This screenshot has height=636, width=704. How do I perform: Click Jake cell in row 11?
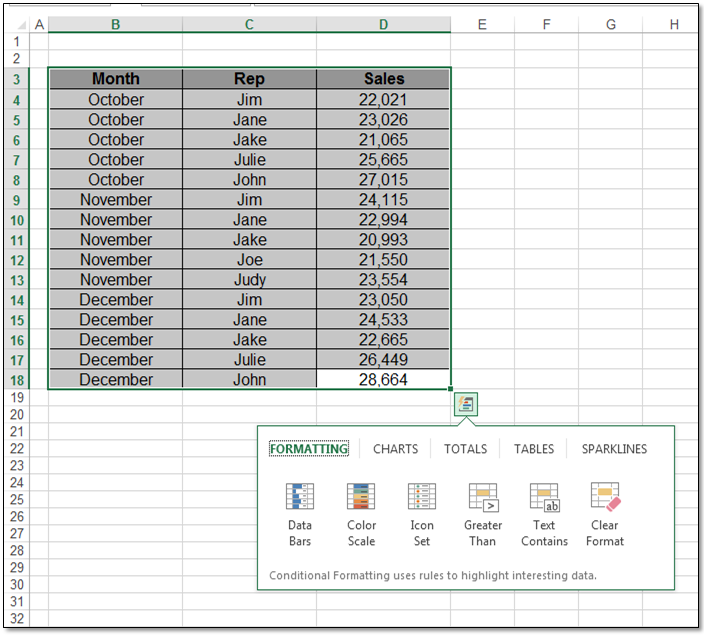pyautogui.click(x=249, y=239)
